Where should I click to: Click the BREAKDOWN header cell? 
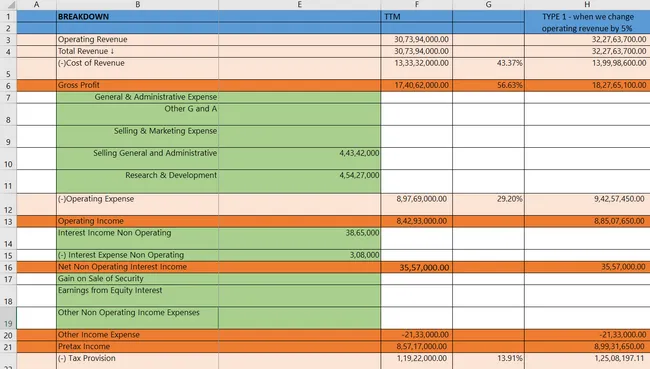coord(138,17)
